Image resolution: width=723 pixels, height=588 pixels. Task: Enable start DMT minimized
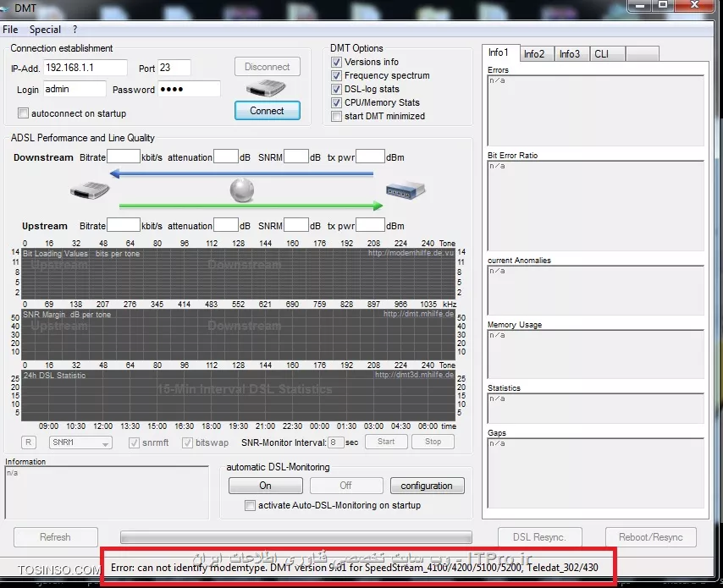point(337,116)
